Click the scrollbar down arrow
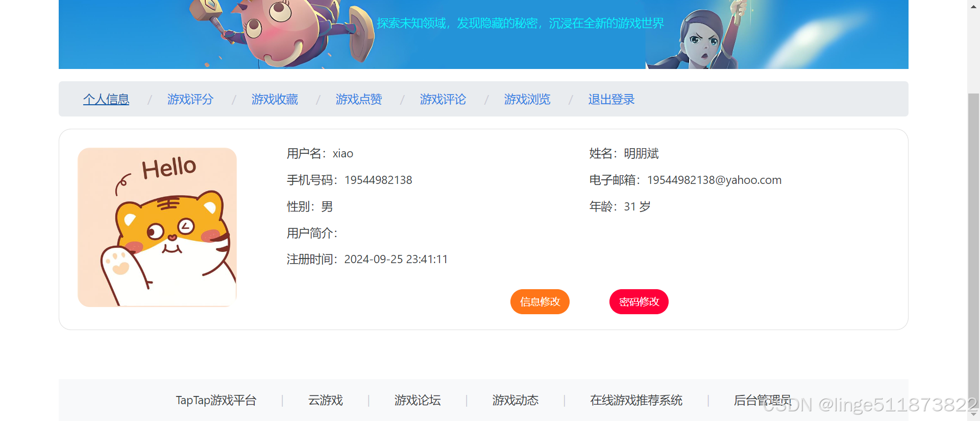Screen dimensions: 980x421 (x=974, y=414)
